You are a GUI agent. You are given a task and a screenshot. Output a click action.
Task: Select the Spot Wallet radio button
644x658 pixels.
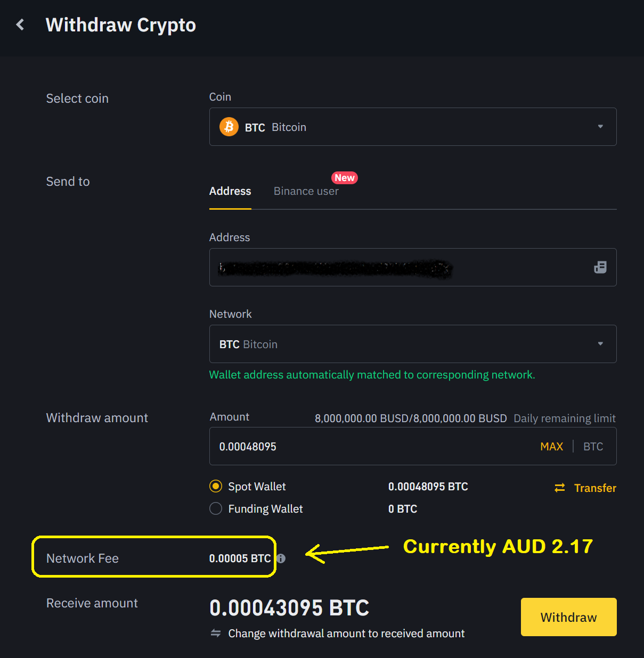(215, 486)
